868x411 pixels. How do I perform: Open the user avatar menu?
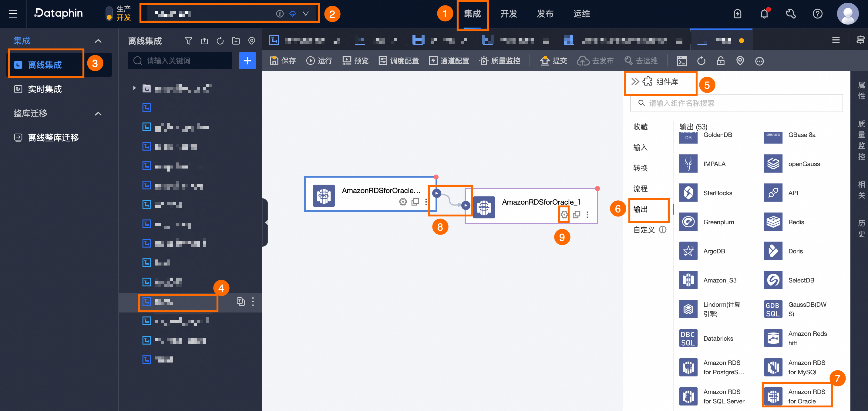(x=847, y=14)
